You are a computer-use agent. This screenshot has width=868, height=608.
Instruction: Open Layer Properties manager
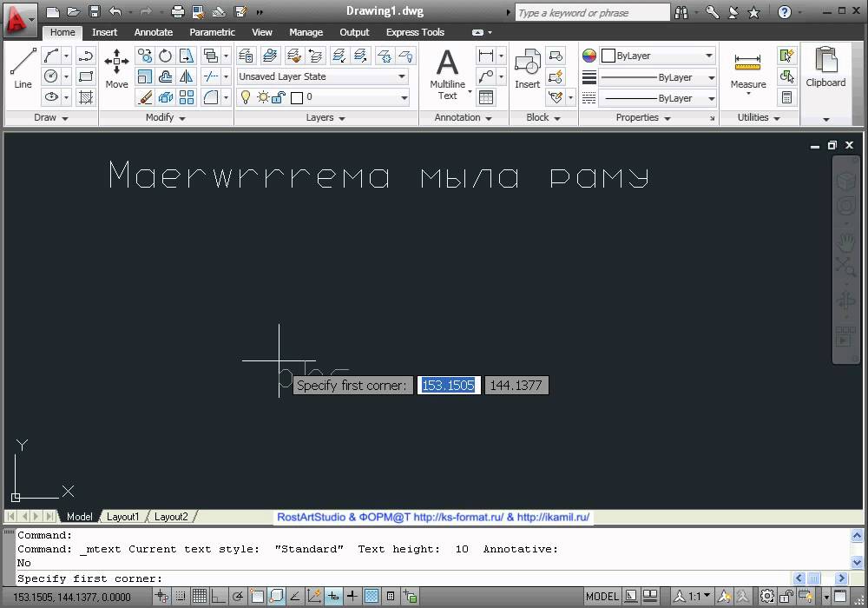(246, 56)
